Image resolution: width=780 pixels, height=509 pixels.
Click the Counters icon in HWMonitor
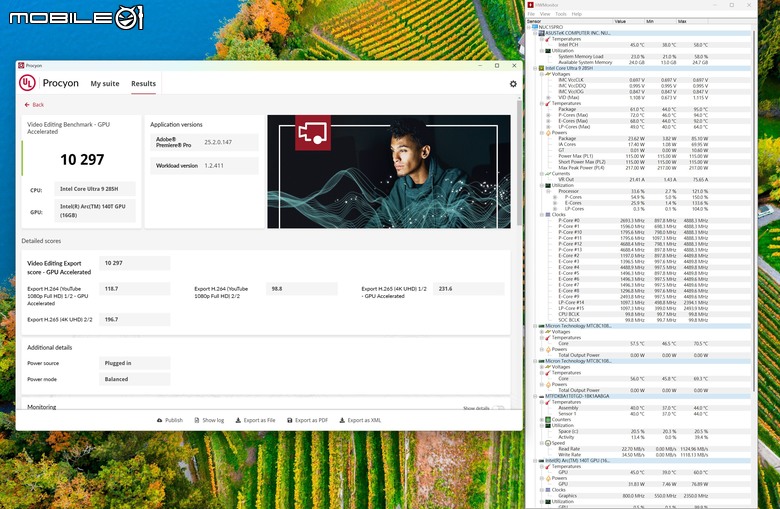548,419
